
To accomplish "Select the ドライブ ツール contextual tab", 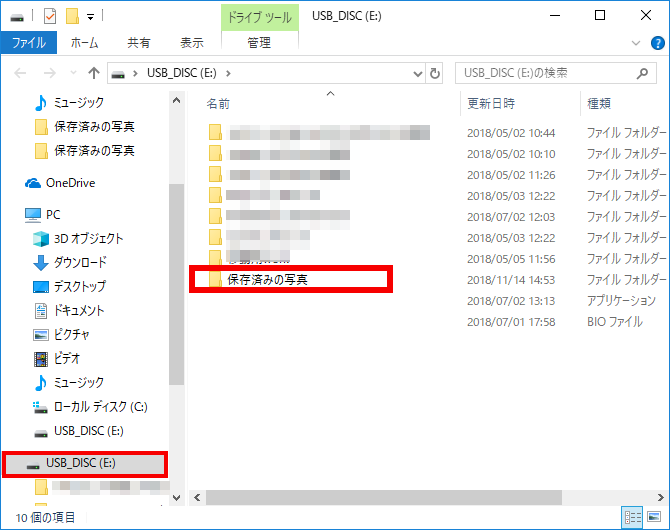I will tap(259, 18).
